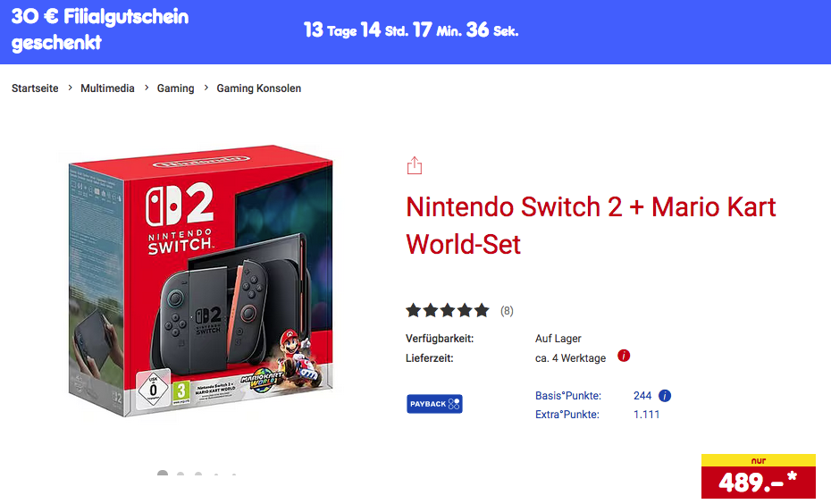This screenshot has width=831, height=504.
Task: Open the Gaming Konsolen breadcrumb
Action: (x=259, y=88)
